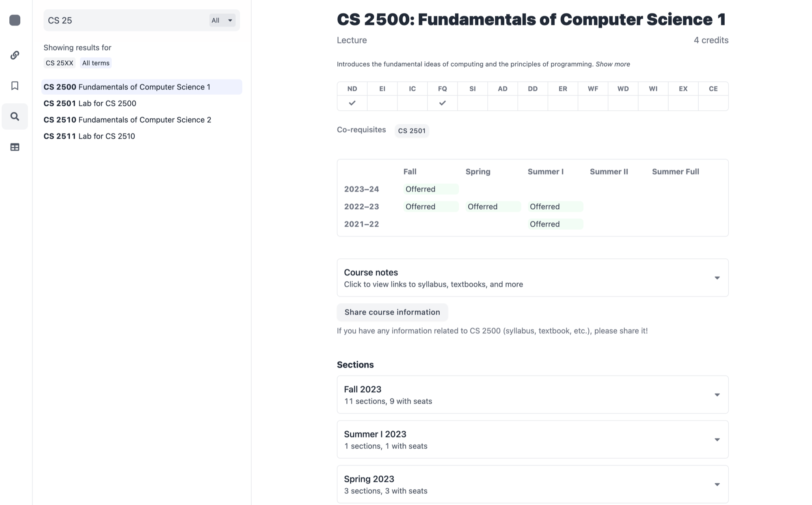Select CS 2511 Lab for CS 2510
Image resolution: width=812 pixels, height=505 pixels.
(x=89, y=136)
